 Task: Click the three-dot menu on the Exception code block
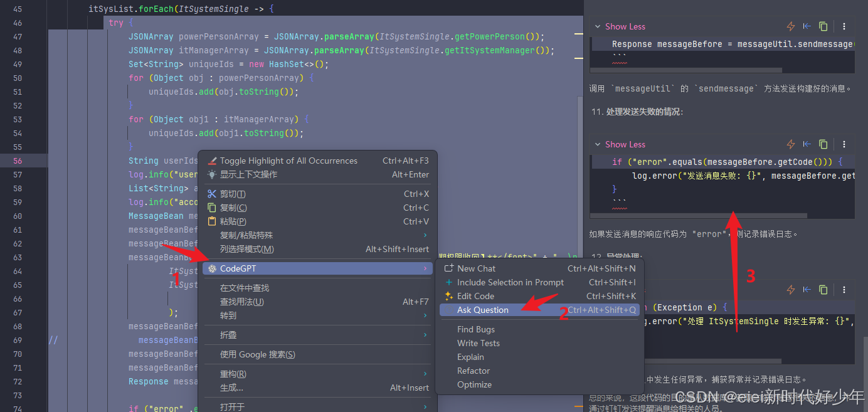click(844, 290)
